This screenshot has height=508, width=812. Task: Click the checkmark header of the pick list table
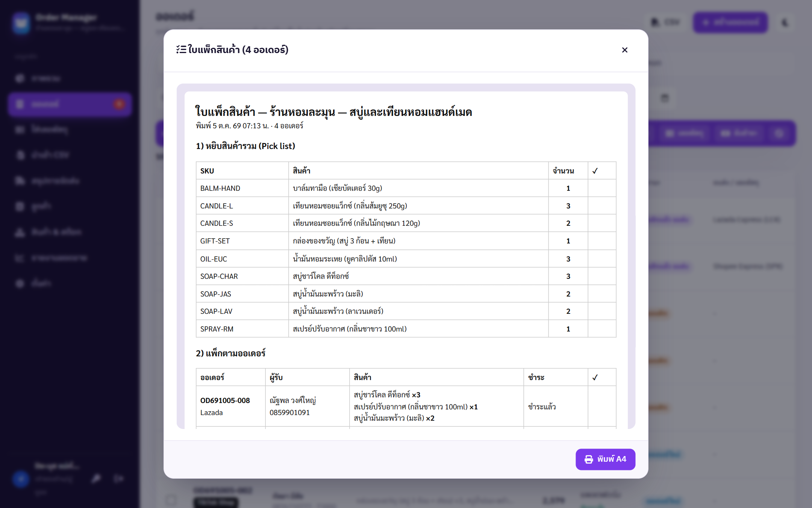tap(595, 171)
